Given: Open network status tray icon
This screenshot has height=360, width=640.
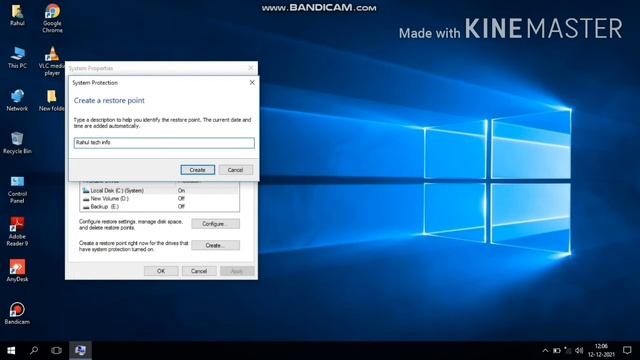Looking at the screenshot, I should (568, 350).
